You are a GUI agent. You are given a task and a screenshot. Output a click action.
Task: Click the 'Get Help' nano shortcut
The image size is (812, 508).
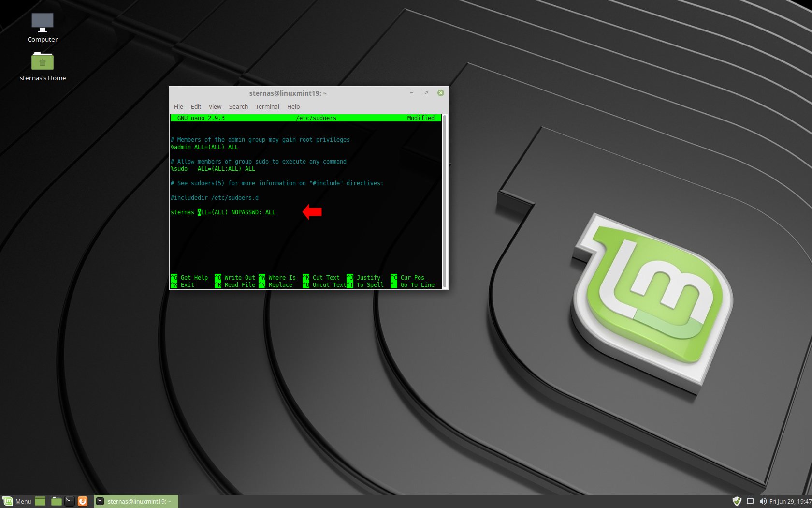[x=189, y=278]
